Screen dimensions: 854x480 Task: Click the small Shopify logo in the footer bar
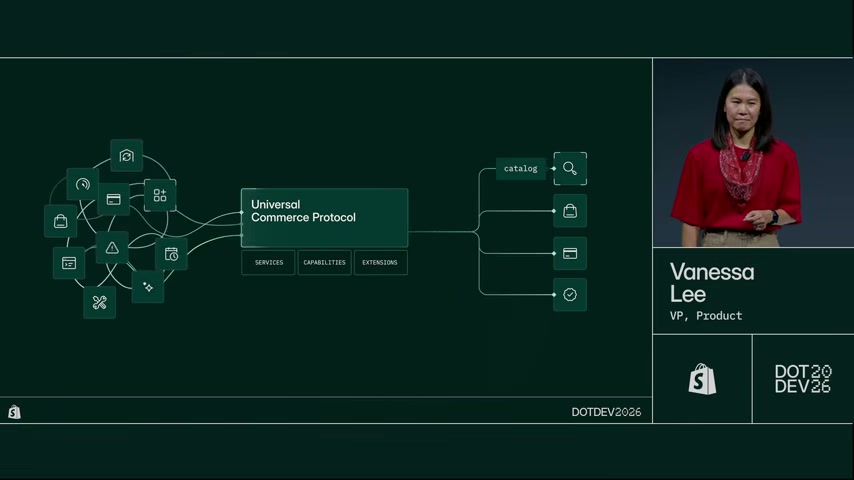pos(15,412)
